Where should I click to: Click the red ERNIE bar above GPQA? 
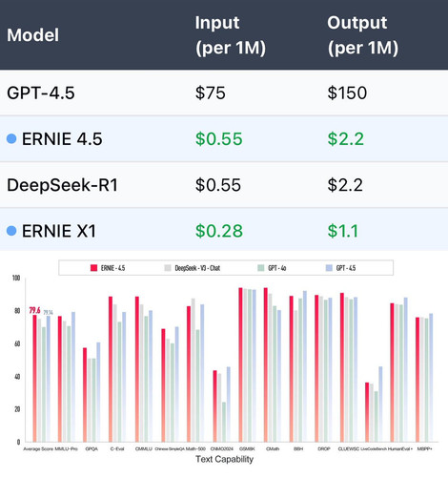point(85,395)
